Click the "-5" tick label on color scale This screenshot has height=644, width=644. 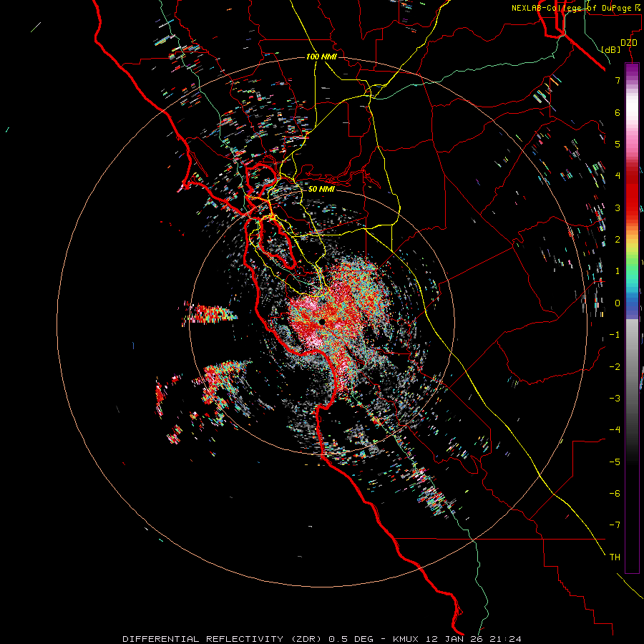coord(615,462)
